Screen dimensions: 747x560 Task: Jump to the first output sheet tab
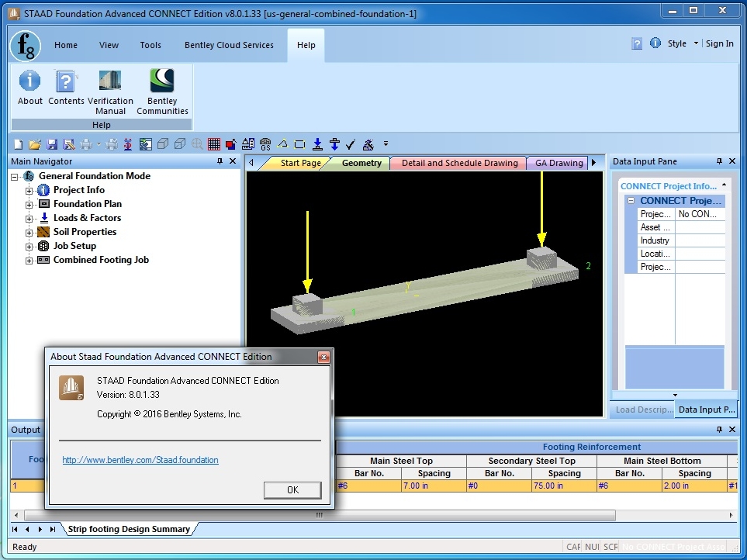15,529
